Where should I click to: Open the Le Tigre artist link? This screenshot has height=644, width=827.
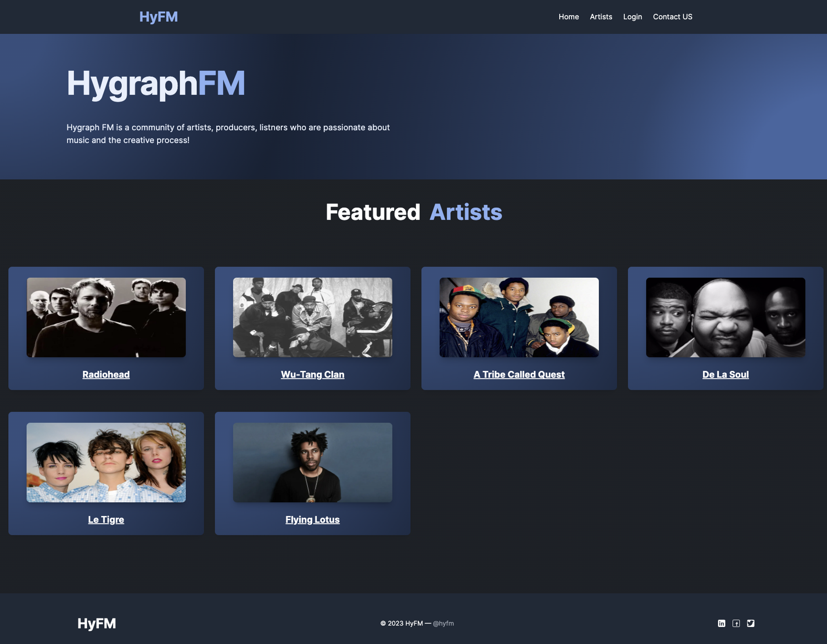pyautogui.click(x=106, y=519)
